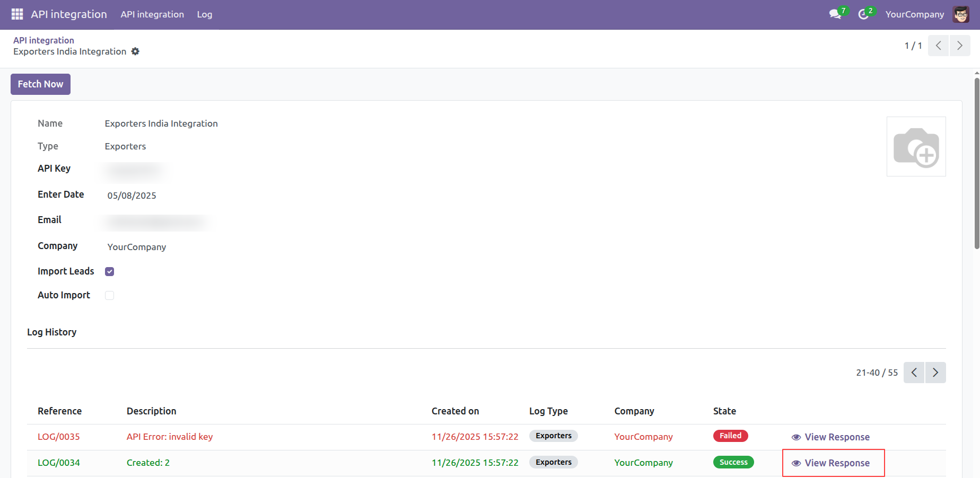This screenshot has height=478, width=980.
Task: Click the Type field value Exporters
Action: (x=125, y=146)
